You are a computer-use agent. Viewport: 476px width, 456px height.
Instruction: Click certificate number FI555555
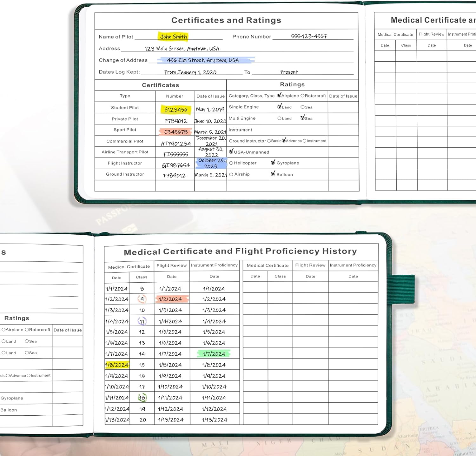pos(175,154)
